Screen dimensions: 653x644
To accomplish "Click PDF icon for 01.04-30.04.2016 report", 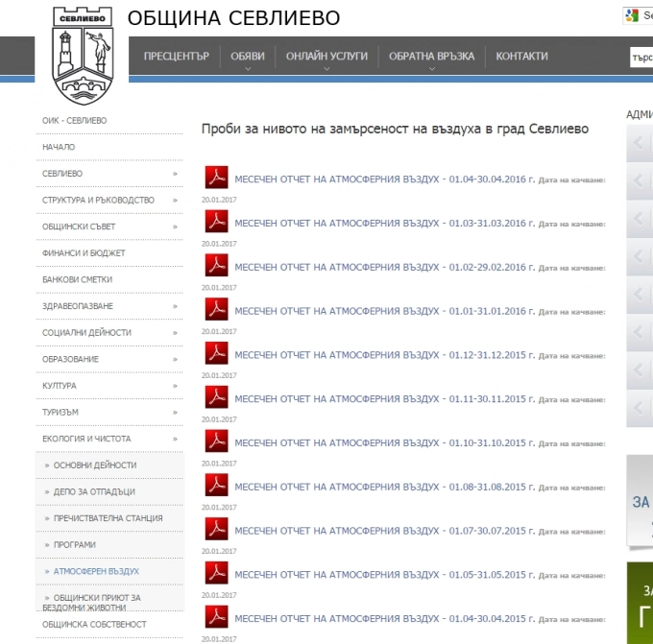I will pyautogui.click(x=216, y=178).
